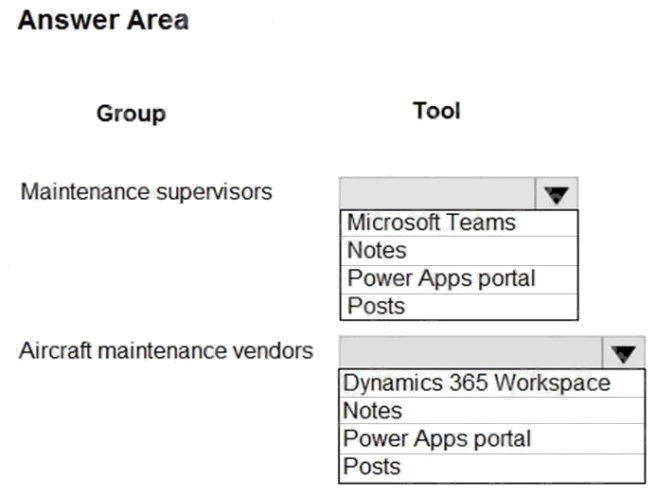This screenshot has height=498, width=656.
Task: Select the bottom Posts option for vendors
Action: pyautogui.click(x=492, y=467)
